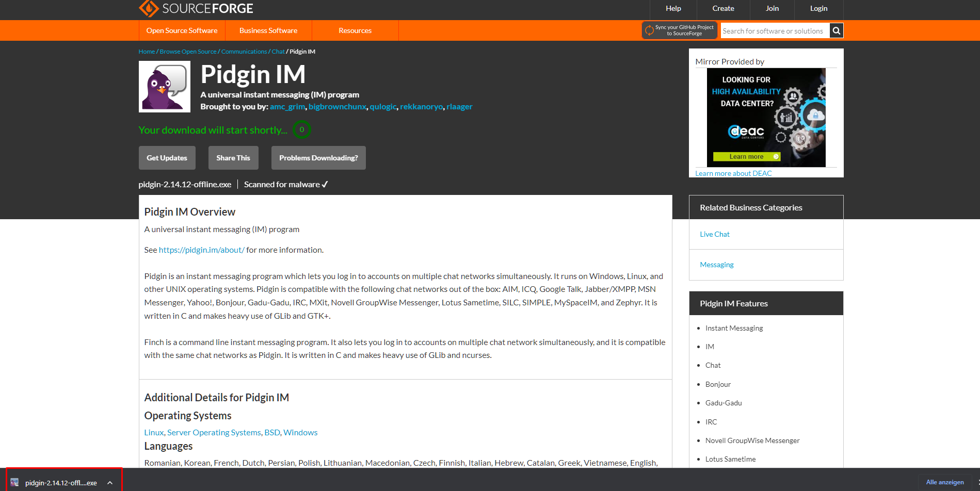Open Communications breadcrumb
The width and height of the screenshot is (980, 491).
click(244, 52)
